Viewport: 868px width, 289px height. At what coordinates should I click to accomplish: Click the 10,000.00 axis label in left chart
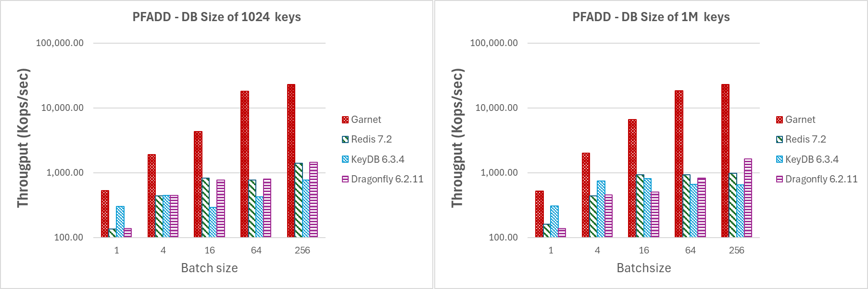click(x=62, y=108)
